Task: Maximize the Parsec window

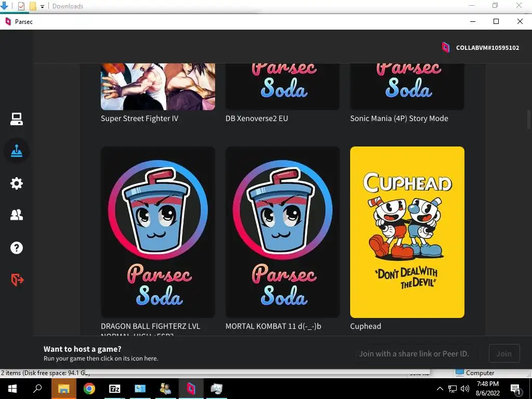Action: coord(496,21)
